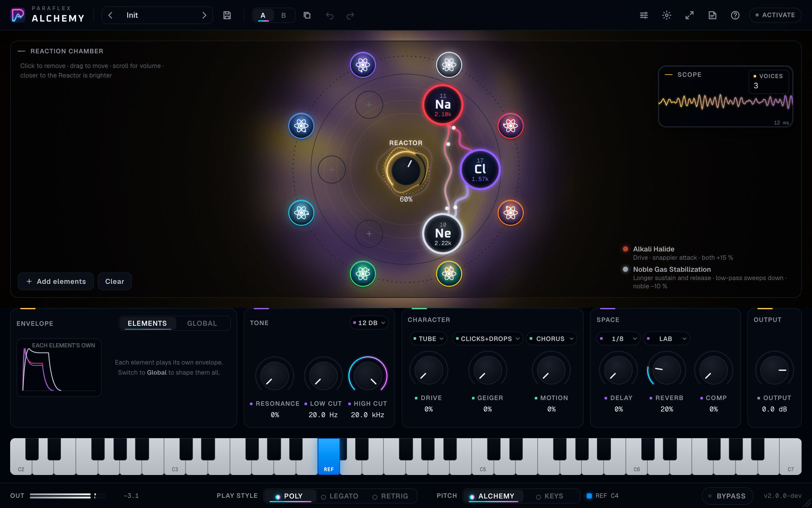The image size is (812, 508).
Task: Click the HIGH CUT knob
Action: point(368,376)
